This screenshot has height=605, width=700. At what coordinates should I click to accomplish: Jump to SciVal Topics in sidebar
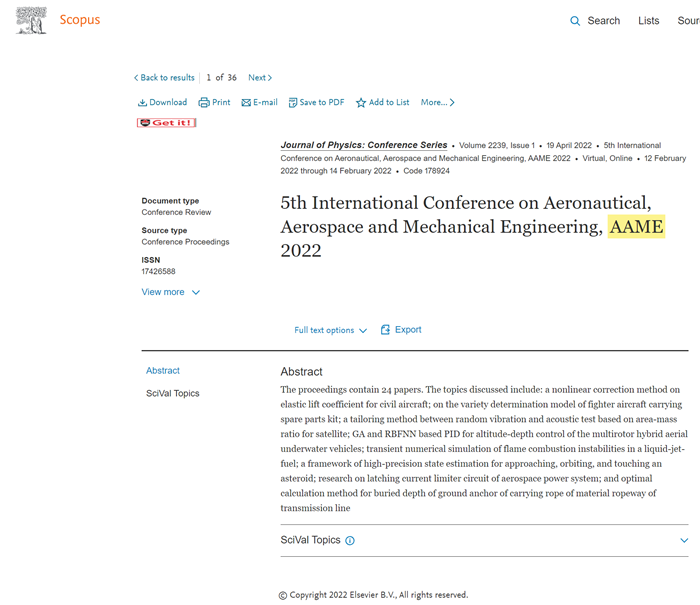(x=172, y=393)
